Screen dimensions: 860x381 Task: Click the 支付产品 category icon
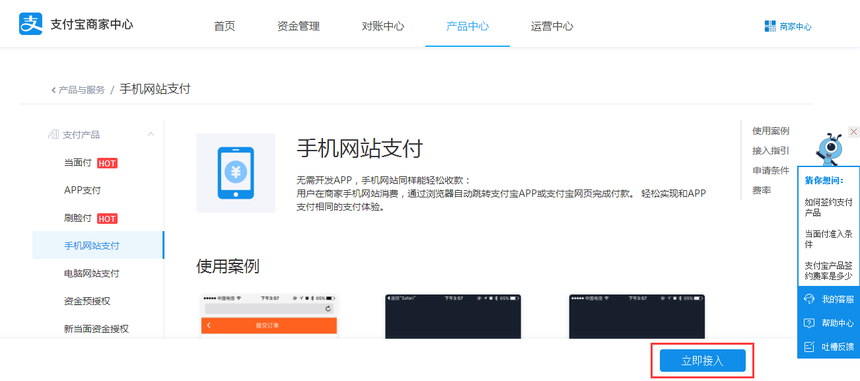coord(53,135)
